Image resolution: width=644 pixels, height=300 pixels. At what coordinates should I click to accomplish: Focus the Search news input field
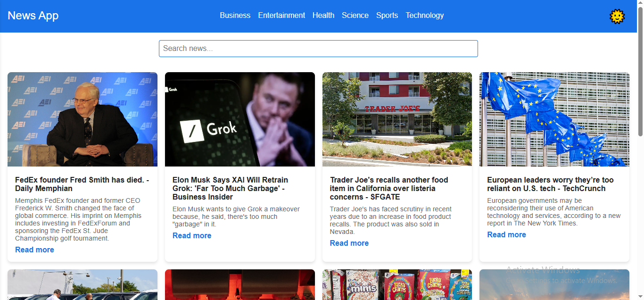pos(318,49)
